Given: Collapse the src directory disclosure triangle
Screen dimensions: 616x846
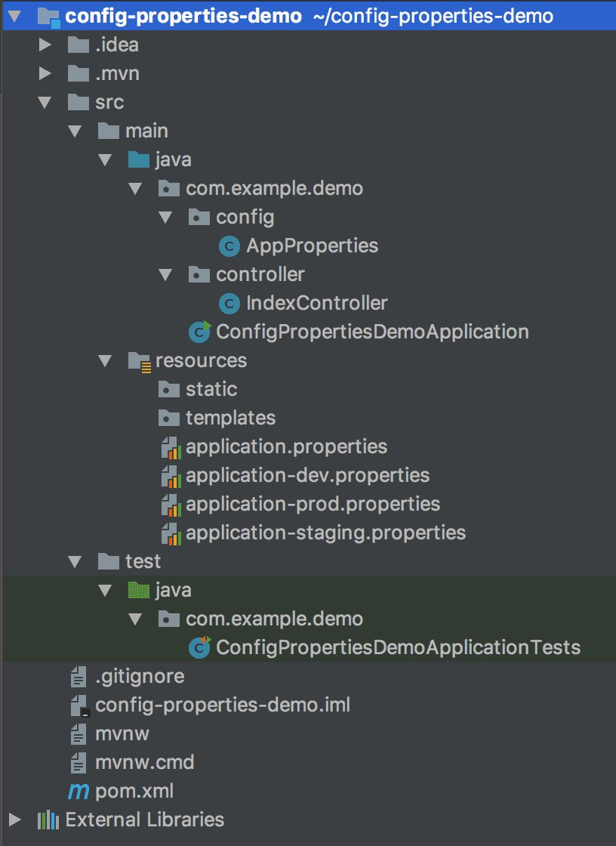Looking at the screenshot, I should point(45,102).
